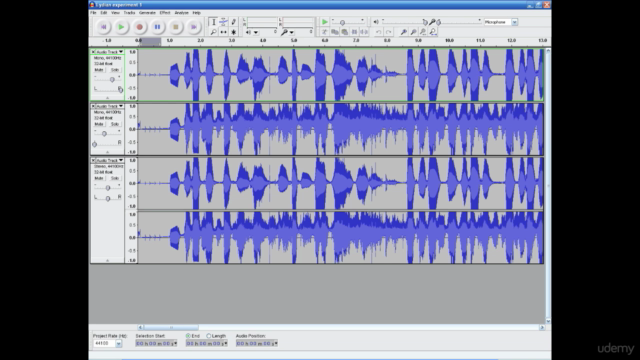Solo the second mono track
Screen dimensions: 640x360
click(x=115, y=124)
